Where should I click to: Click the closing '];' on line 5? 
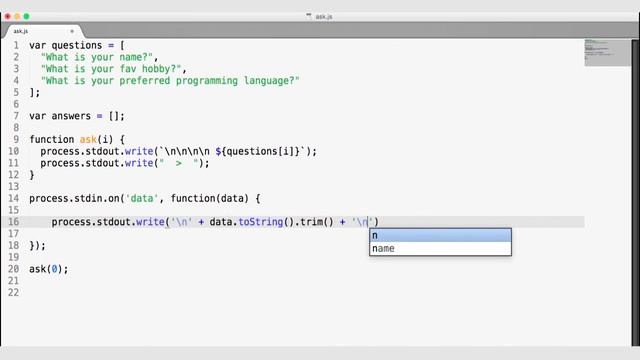35,93
